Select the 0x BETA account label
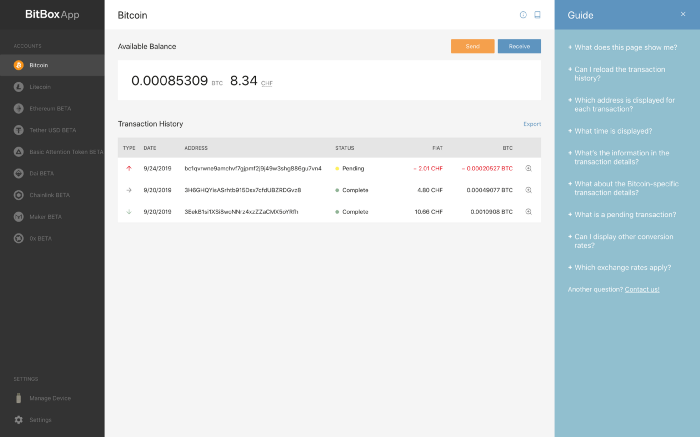 [x=41, y=238]
